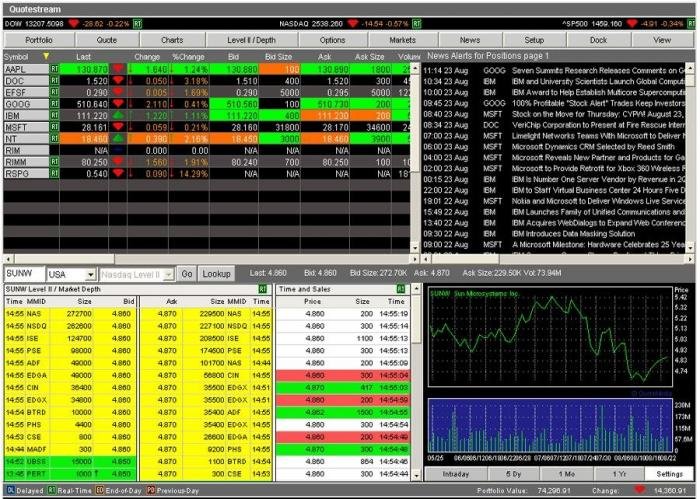Click the yellow sort arrow on Symbol column

pos(46,56)
